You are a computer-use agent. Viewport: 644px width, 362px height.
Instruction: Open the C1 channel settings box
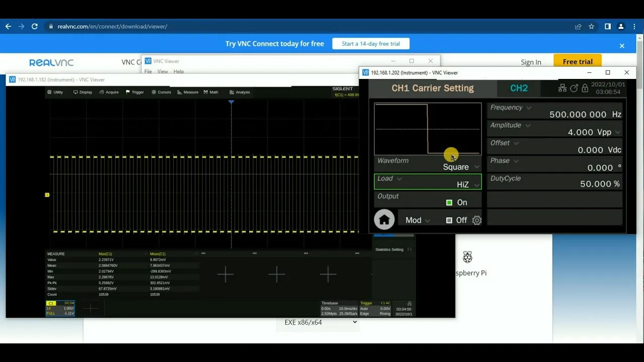click(x=60, y=309)
